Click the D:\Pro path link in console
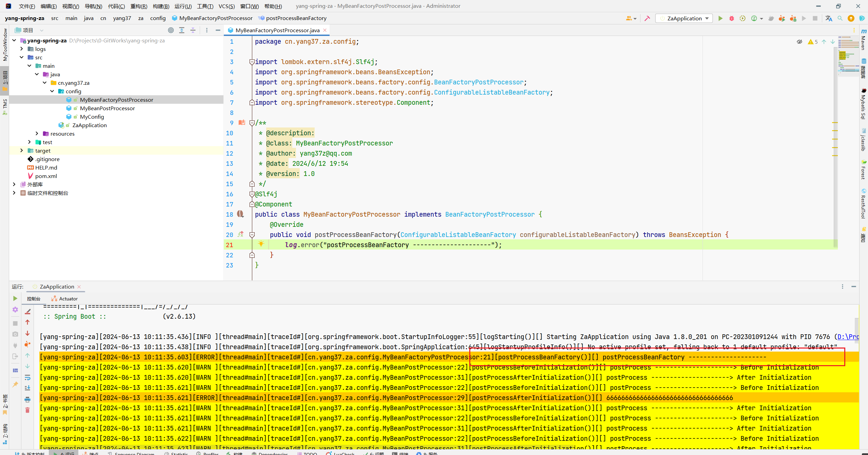The image size is (868, 455). pyautogui.click(x=848, y=337)
